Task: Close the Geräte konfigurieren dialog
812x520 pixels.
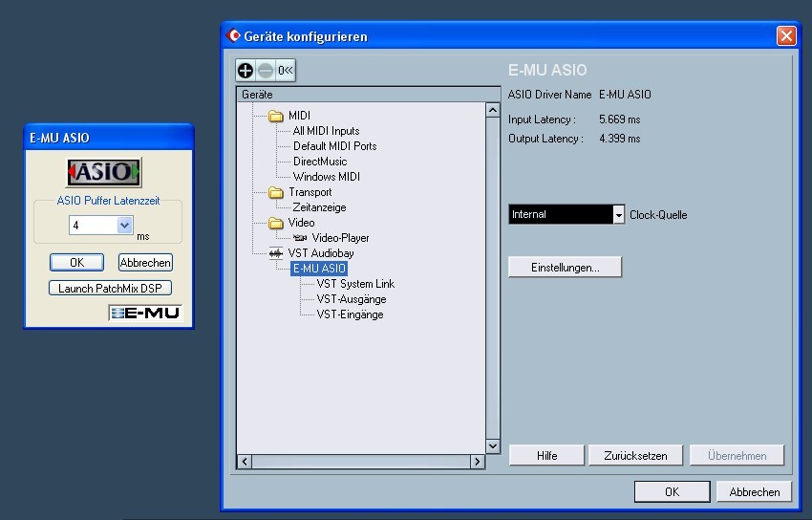Action: [786, 35]
